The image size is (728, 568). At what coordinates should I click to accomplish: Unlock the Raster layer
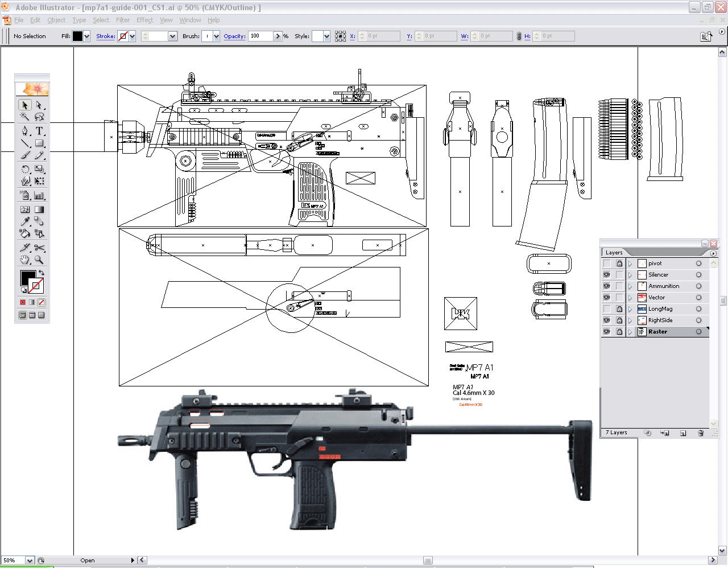tap(619, 332)
